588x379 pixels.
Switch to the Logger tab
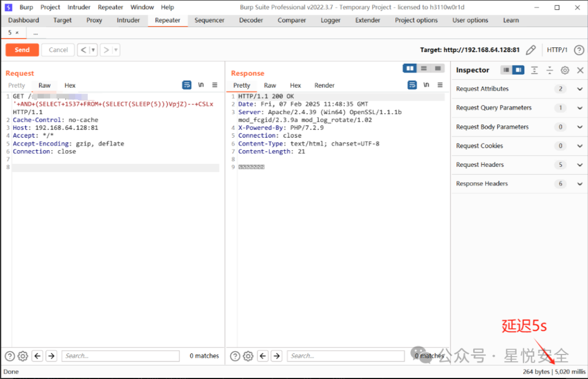330,20
